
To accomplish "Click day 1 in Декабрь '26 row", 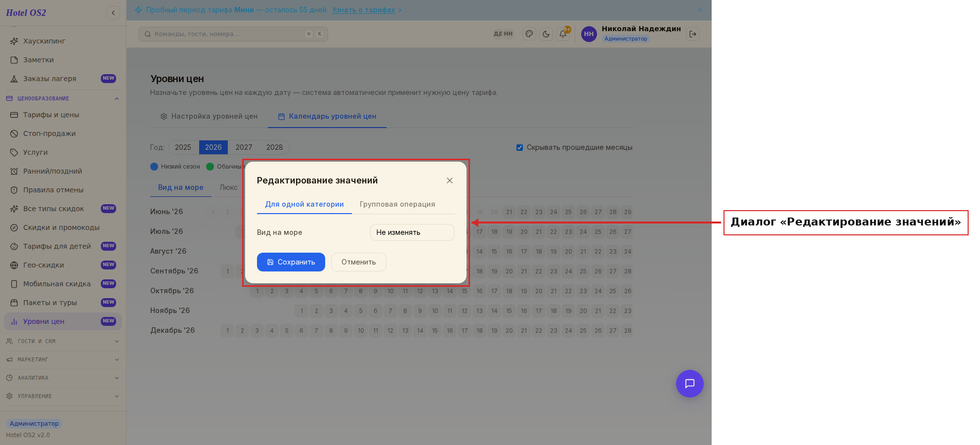I will pos(227,331).
